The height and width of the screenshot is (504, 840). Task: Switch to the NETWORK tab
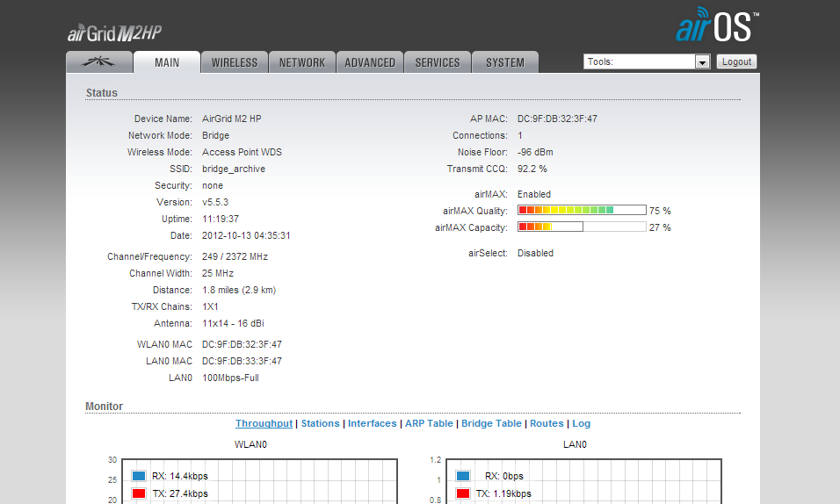pyautogui.click(x=302, y=62)
